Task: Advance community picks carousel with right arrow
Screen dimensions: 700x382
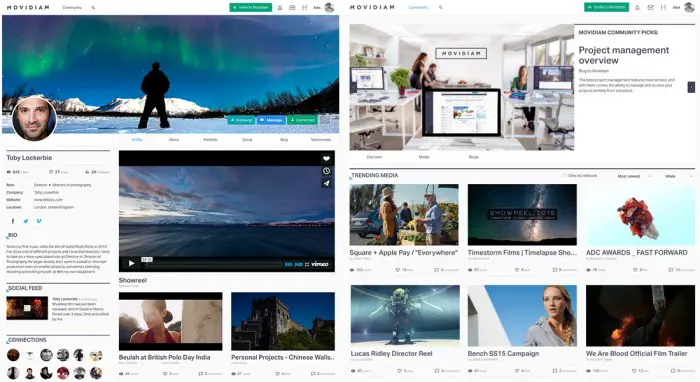Action: (x=691, y=87)
